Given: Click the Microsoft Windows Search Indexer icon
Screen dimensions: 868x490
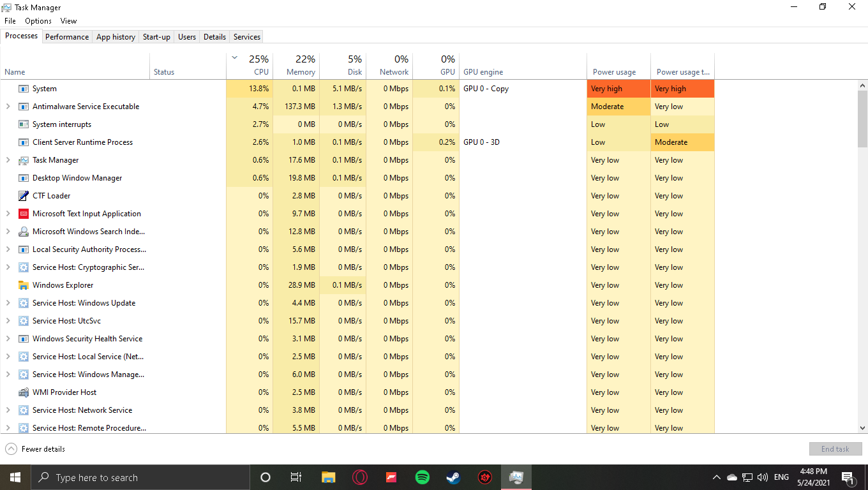Looking at the screenshot, I should pyautogui.click(x=24, y=232).
